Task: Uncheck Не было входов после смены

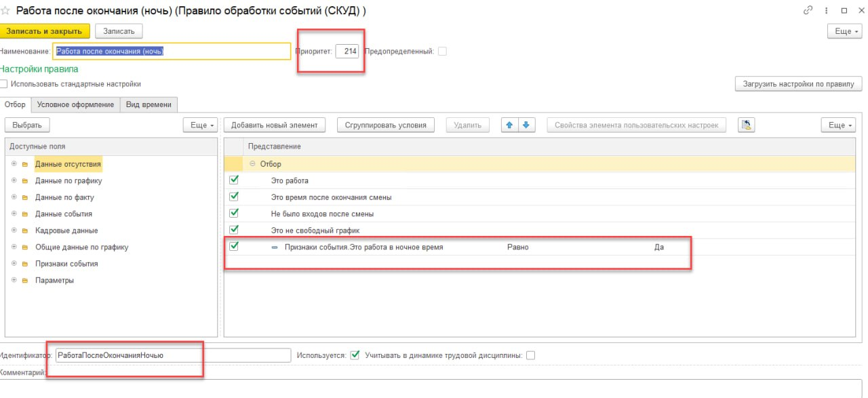Action: 235,213
